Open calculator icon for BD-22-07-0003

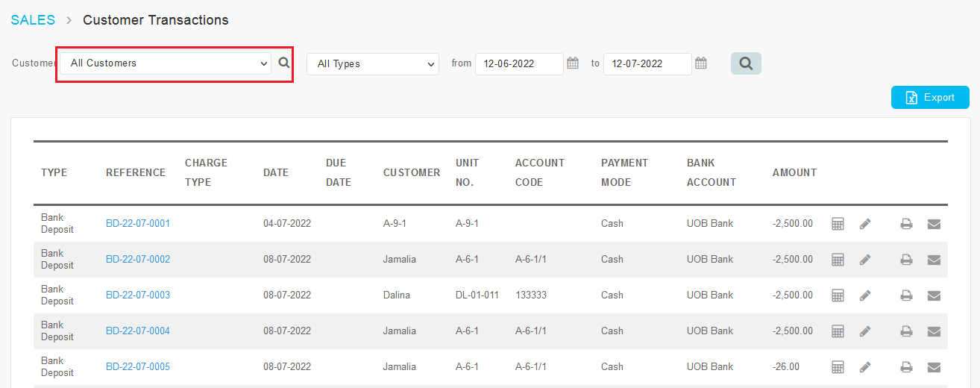[x=838, y=295]
